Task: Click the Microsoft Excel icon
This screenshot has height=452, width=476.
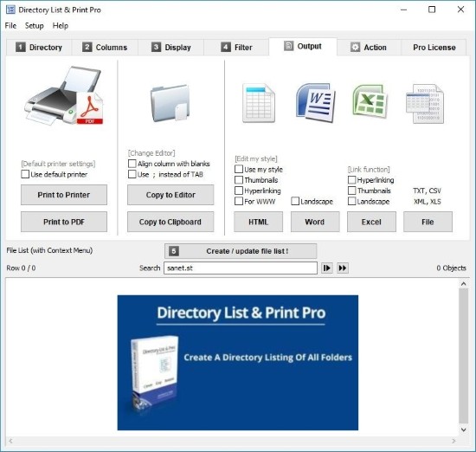Action: coord(370,101)
